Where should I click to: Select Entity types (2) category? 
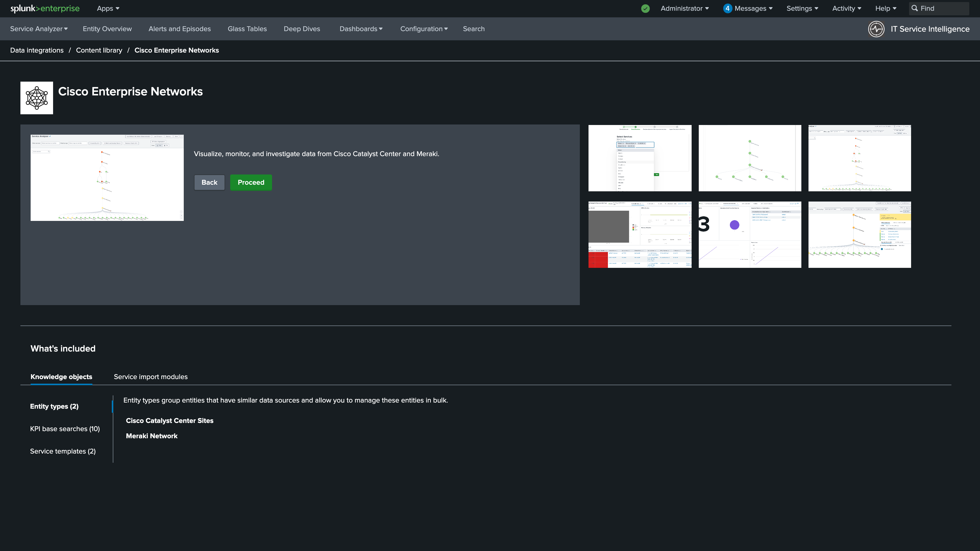point(54,407)
